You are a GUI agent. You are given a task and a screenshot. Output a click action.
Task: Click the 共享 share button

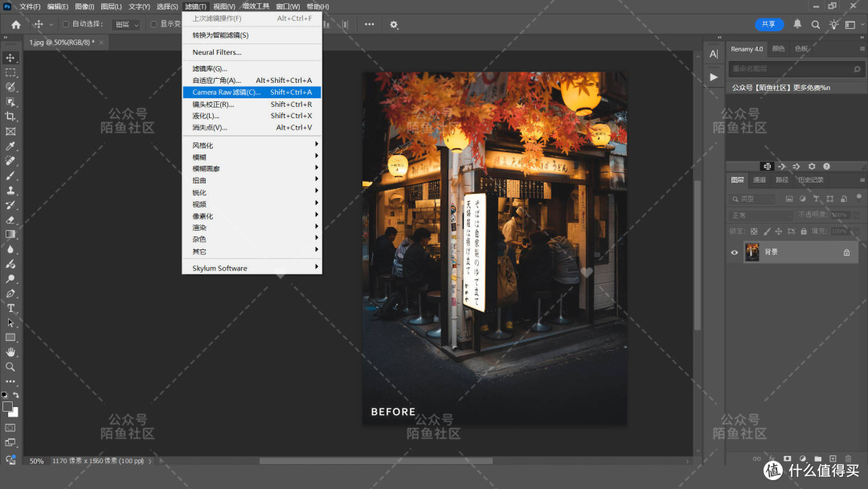tap(769, 24)
